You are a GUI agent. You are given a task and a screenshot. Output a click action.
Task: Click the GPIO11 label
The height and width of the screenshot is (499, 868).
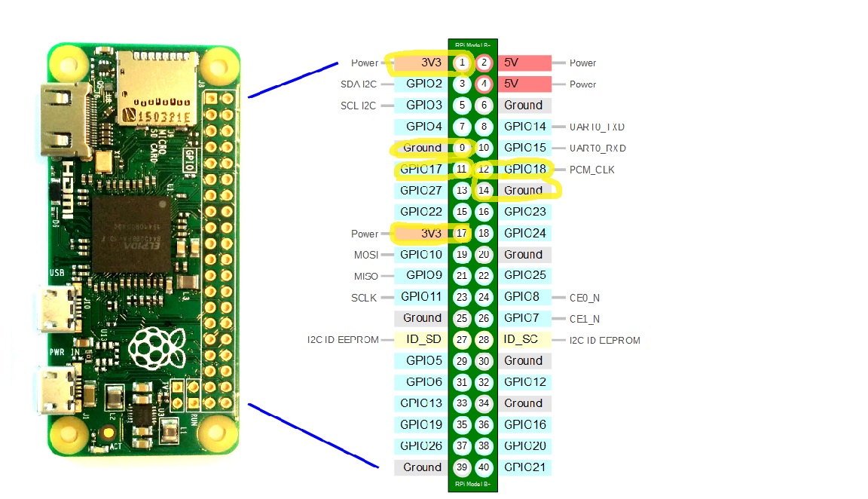(x=420, y=297)
